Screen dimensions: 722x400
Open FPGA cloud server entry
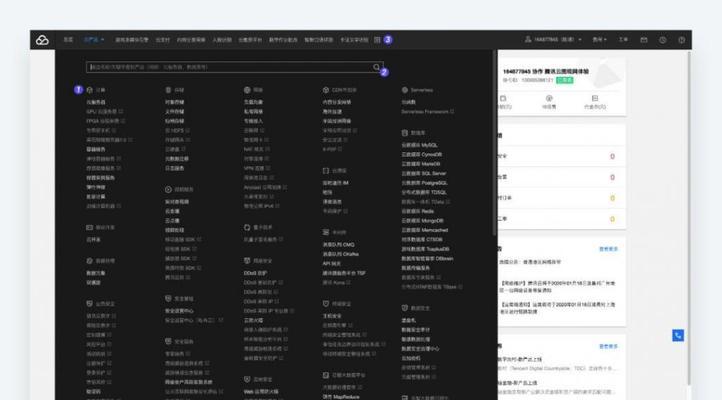click(x=103, y=121)
